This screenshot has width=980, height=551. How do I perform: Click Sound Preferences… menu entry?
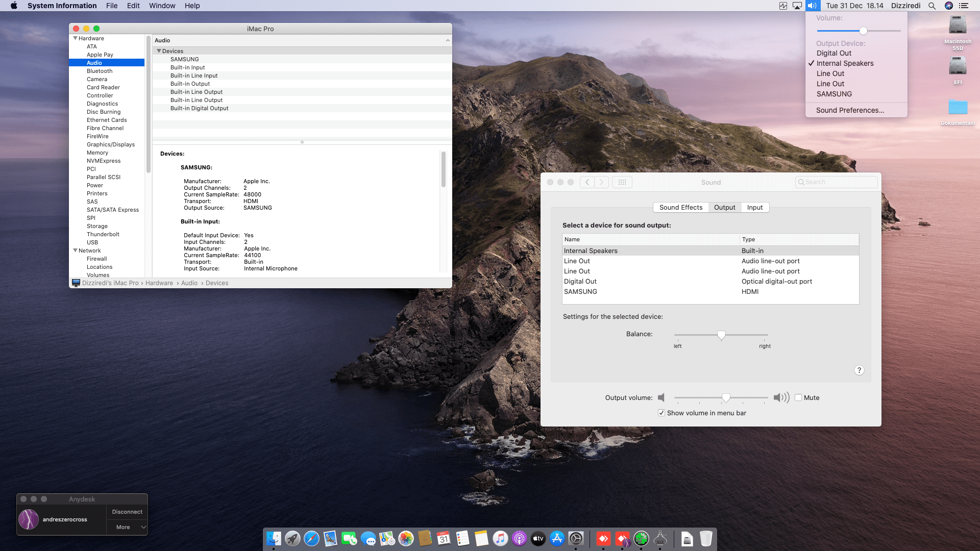point(850,110)
